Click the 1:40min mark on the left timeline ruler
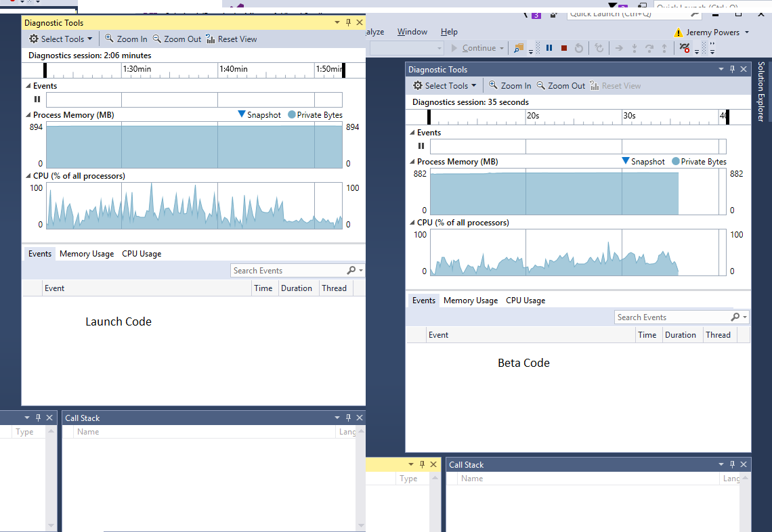This screenshot has width=772, height=532. tap(233, 69)
